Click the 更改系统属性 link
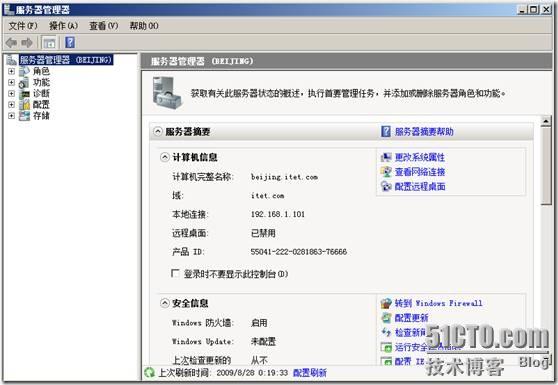 [x=420, y=157]
